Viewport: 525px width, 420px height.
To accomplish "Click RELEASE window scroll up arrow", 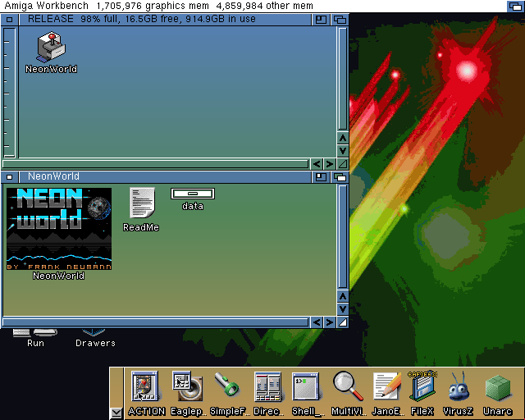I will [x=343, y=138].
